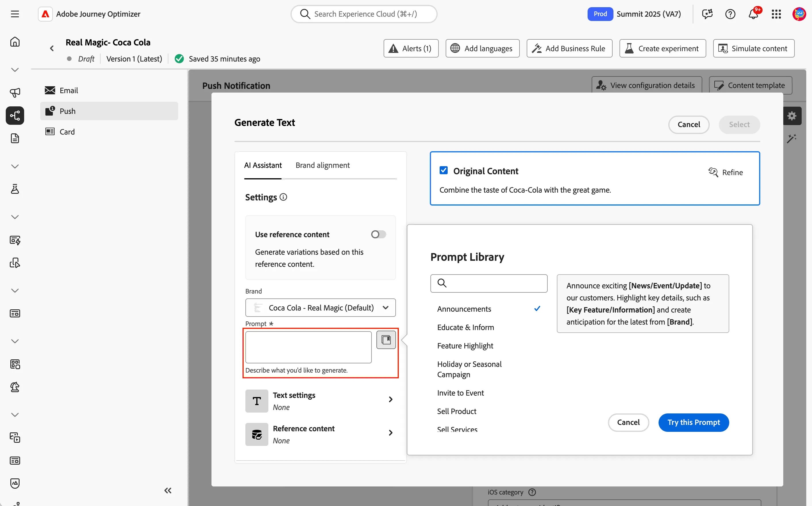Select the Journeys icon in the sidebar
812x506 pixels.
[x=15, y=116]
